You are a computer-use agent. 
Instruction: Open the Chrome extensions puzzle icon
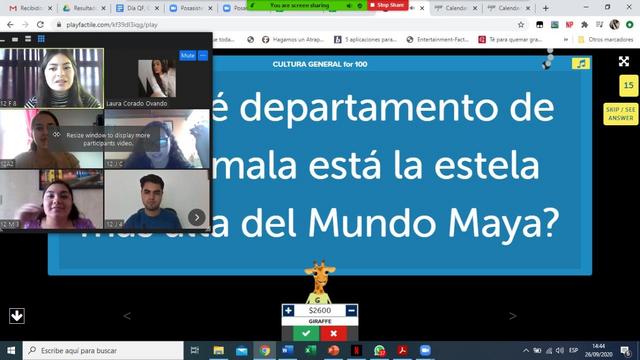(584, 25)
